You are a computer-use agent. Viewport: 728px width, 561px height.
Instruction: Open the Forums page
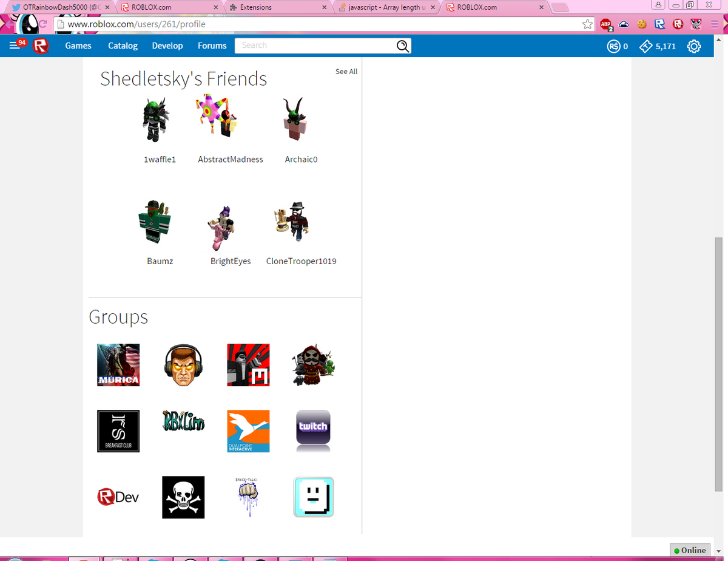click(212, 46)
